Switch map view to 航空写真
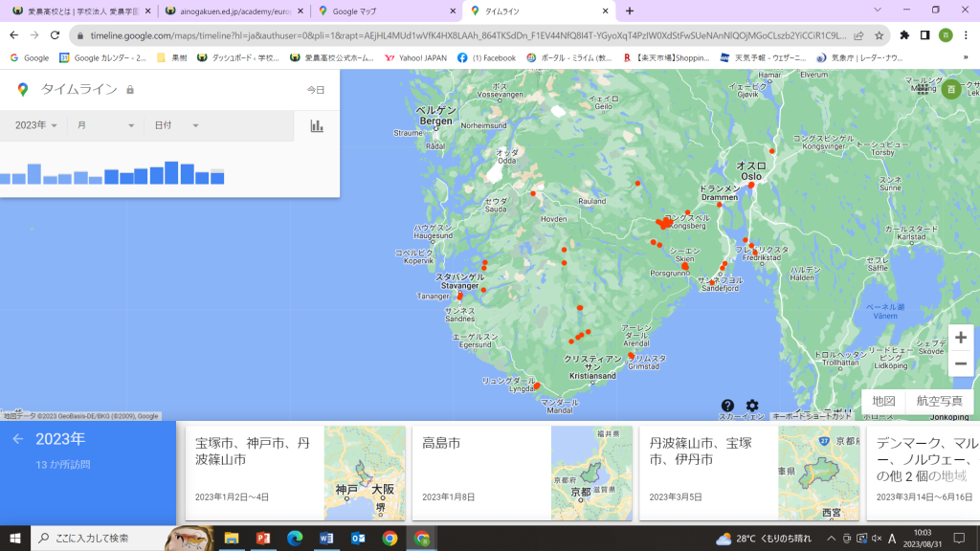 tap(940, 402)
